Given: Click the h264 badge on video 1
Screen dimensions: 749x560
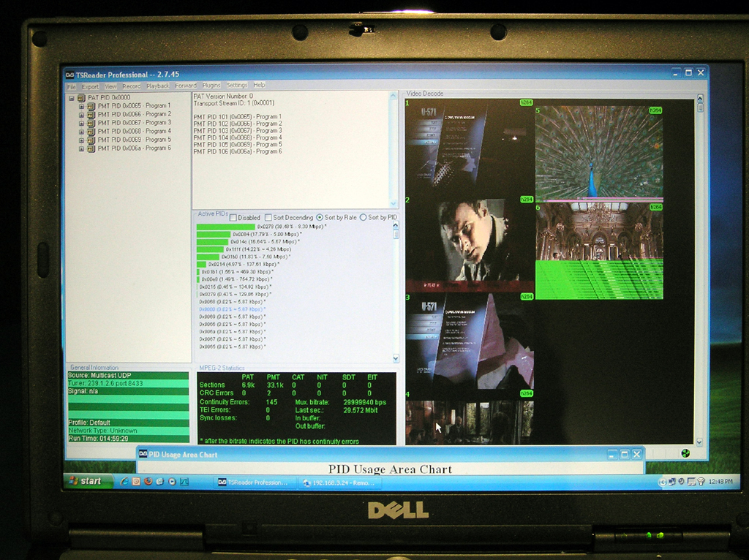Looking at the screenshot, I should 526,102.
